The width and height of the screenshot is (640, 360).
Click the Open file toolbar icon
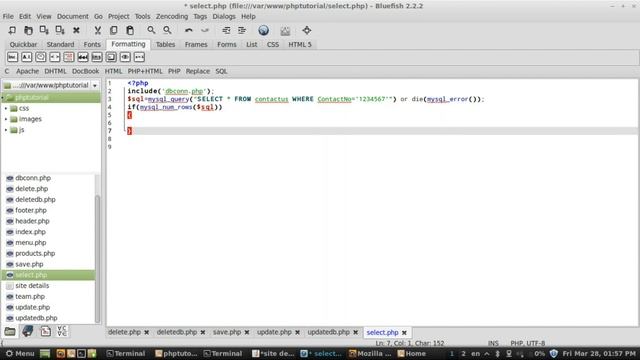click(x=28, y=30)
